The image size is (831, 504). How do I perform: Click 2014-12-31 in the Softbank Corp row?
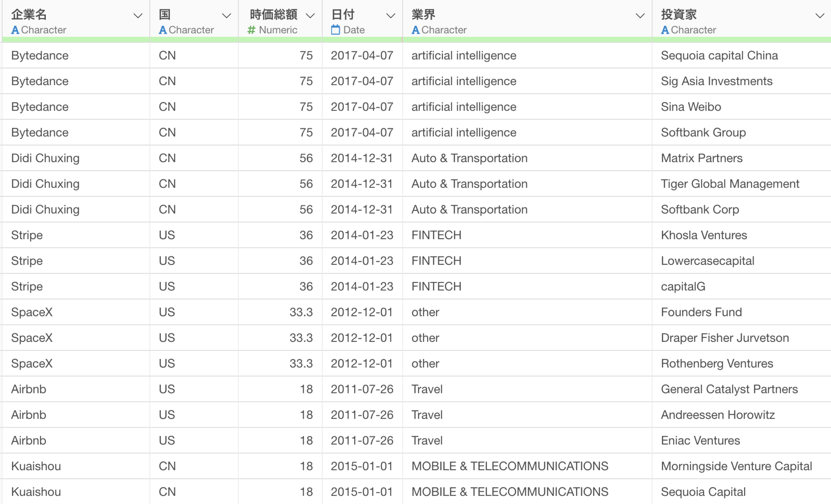click(x=362, y=209)
